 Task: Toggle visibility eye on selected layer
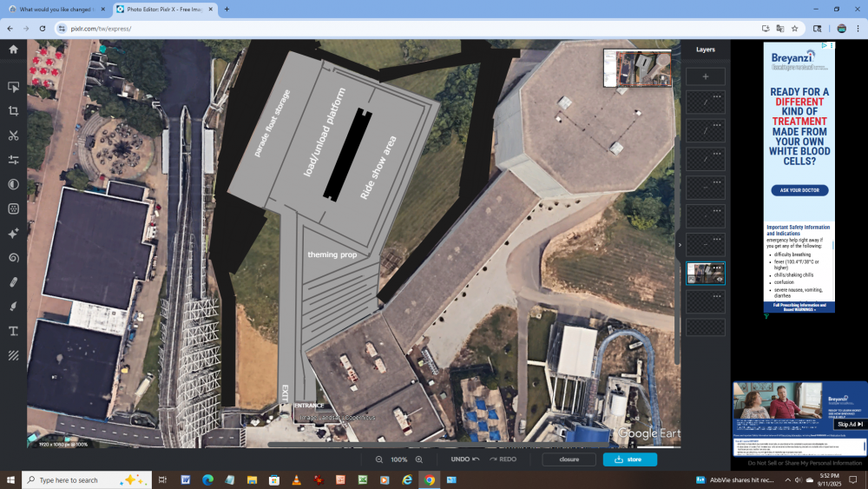(720, 279)
